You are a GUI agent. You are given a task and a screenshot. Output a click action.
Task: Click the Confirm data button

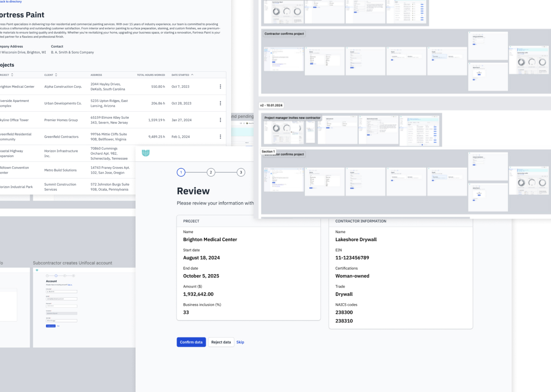[191, 342]
